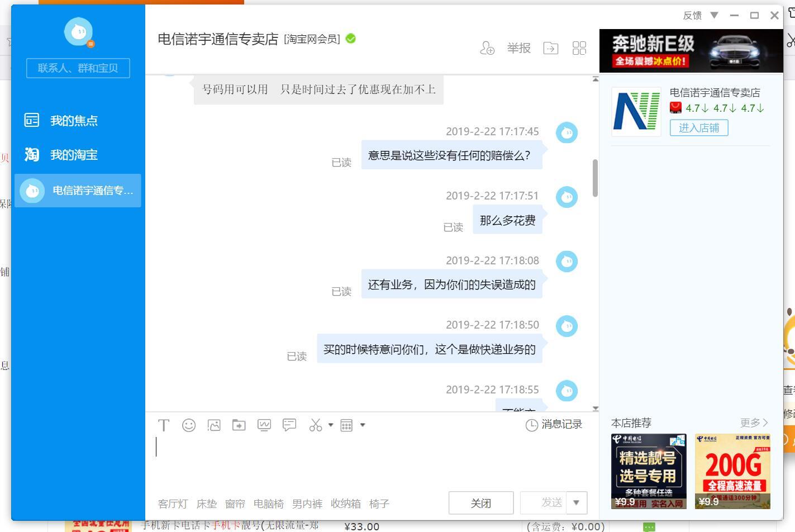The height and width of the screenshot is (532, 795).
Task: Click the 床垫 suggestion link
Action: [207, 504]
